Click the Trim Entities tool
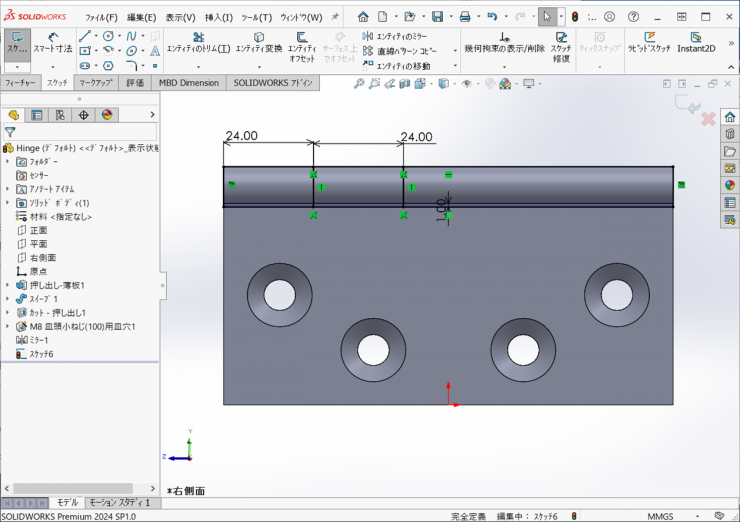Image resolution: width=740 pixels, height=522 pixels. point(197,43)
